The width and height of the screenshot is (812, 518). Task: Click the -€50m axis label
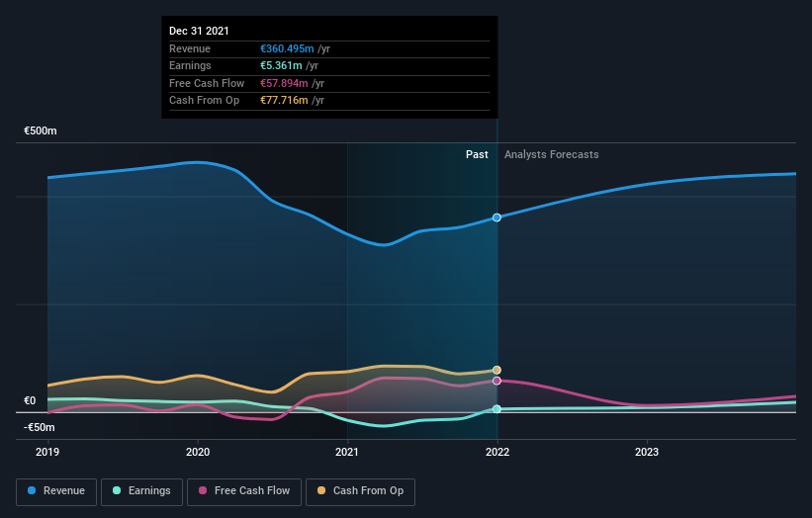coord(40,427)
